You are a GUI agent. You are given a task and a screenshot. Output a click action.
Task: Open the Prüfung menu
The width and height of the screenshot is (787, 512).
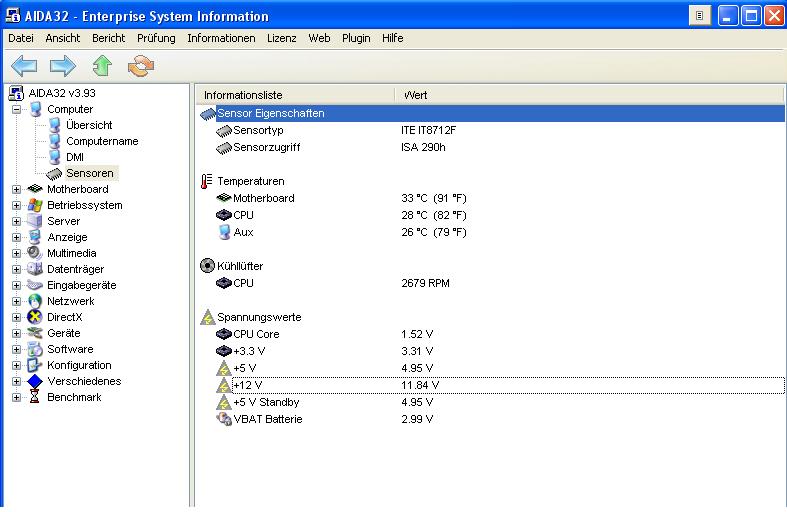pyautogui.click(x=156, y=38)
